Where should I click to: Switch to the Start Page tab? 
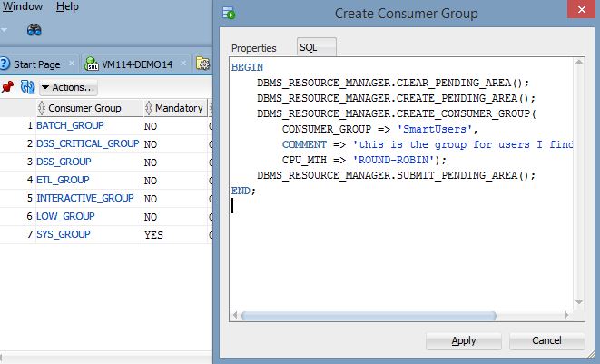pos(36,64)
